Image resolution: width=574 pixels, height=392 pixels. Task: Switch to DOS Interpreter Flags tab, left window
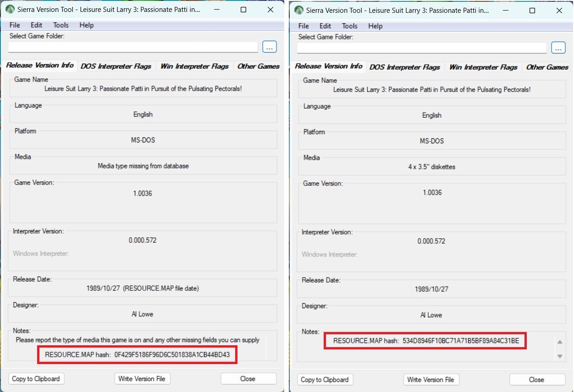pyautogui.click(x=116, y=66)
